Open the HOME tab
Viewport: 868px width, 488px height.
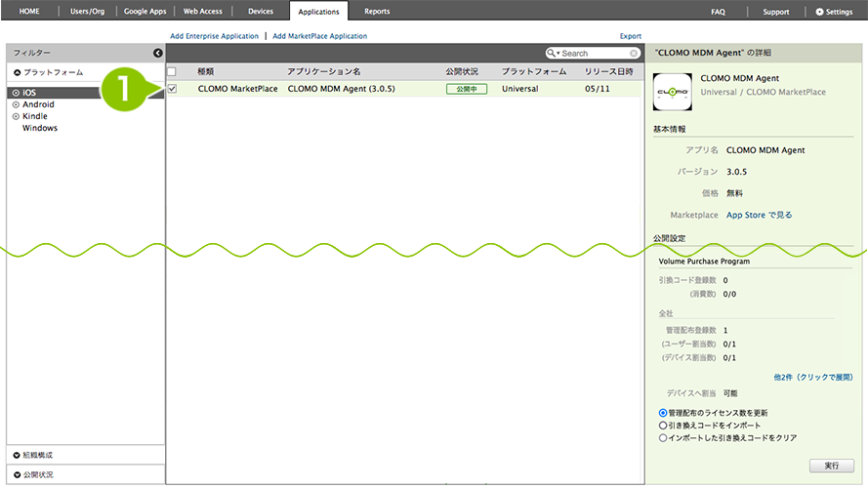tap(29, 11)
